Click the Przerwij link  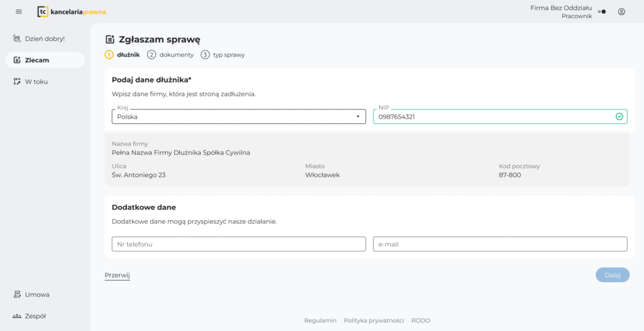pyautogui.click(x=117, y=275)
